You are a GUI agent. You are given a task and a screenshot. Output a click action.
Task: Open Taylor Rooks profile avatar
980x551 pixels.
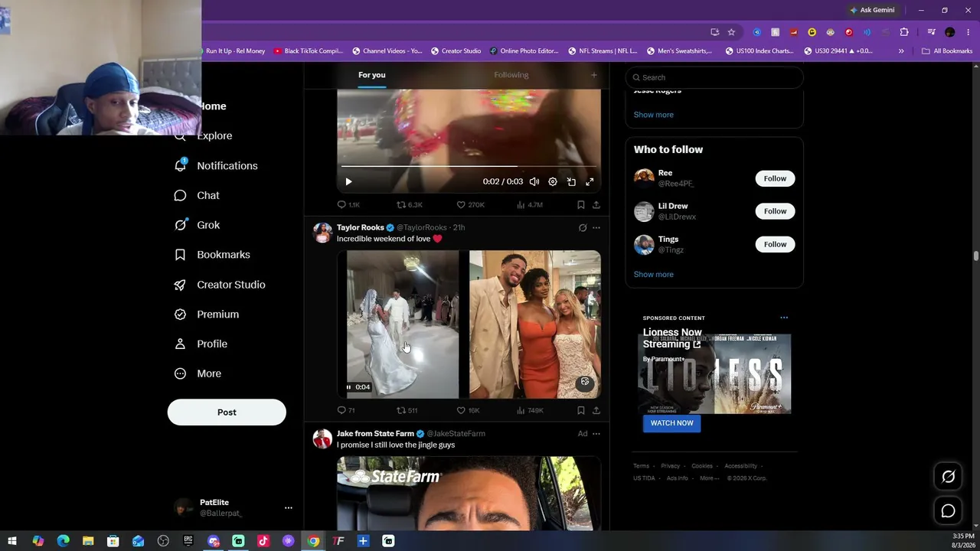322,233
